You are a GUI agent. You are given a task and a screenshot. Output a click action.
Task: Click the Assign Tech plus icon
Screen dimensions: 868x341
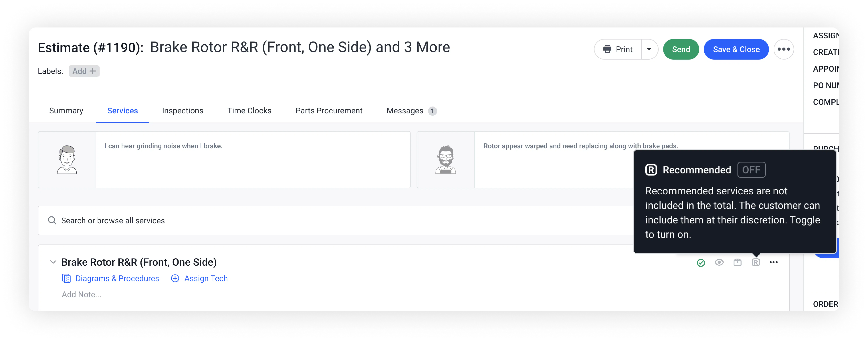tap(175, 278)
